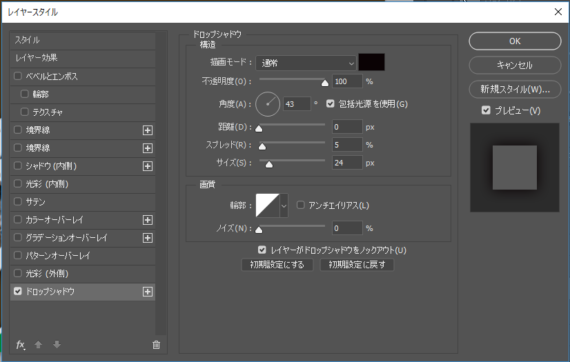This screenshot has width=570, height=362.
Task: Delete the effect with the trash icon
Action: (x=156, y=345)
